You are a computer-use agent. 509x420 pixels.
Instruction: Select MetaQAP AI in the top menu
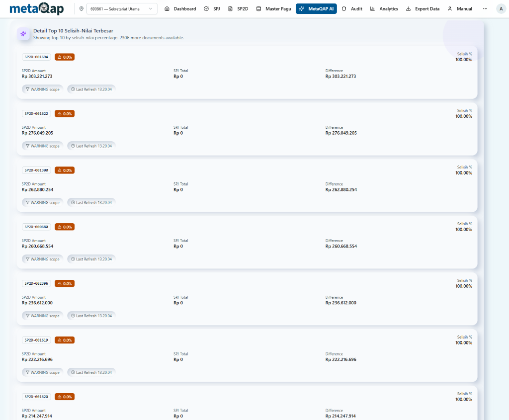pos(316,8)
